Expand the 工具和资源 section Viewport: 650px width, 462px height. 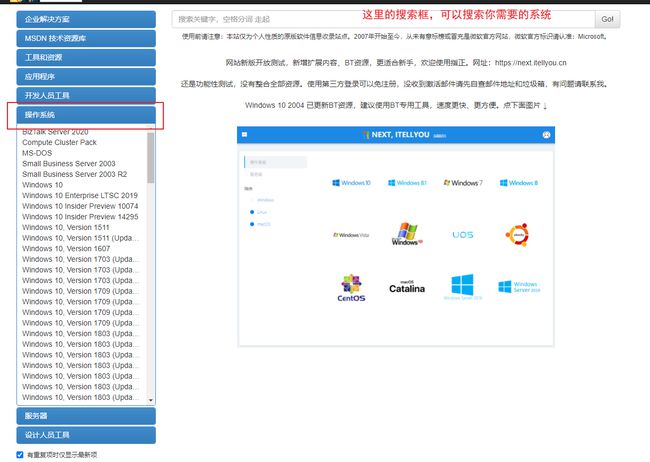click(x=86, y=57)
